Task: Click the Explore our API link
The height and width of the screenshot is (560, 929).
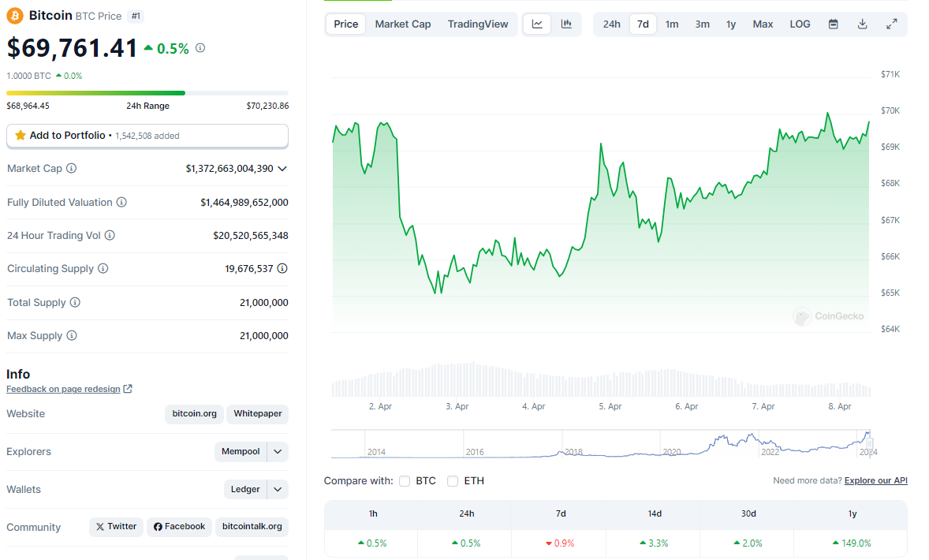Action: point(875,480)
